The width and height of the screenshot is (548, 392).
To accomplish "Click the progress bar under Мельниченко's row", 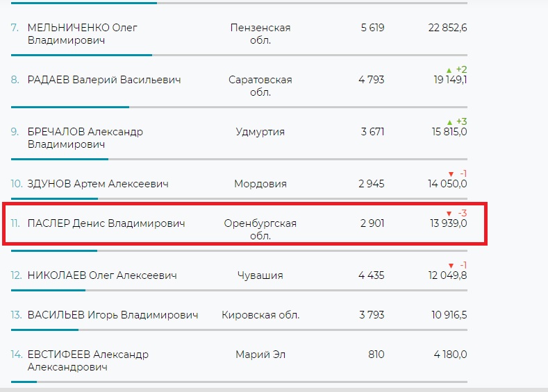I will pyautogui.click(x=82, y=55).
